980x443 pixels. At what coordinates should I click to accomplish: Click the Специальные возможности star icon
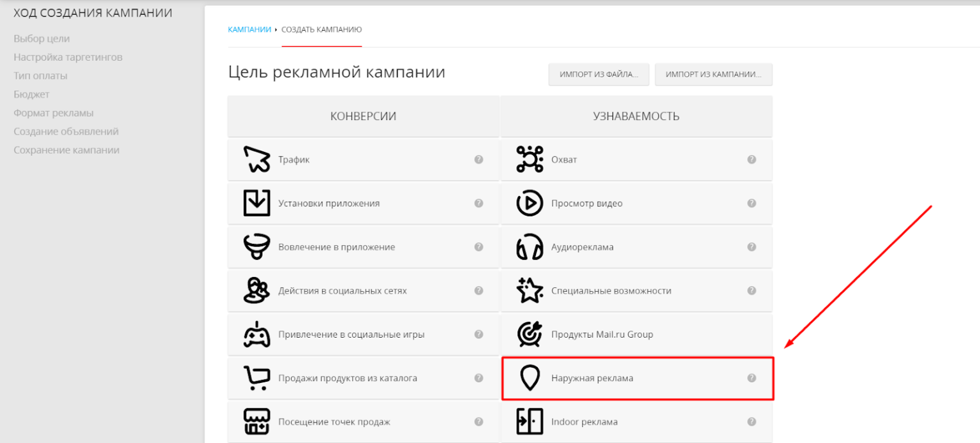(x=529, y=290)
